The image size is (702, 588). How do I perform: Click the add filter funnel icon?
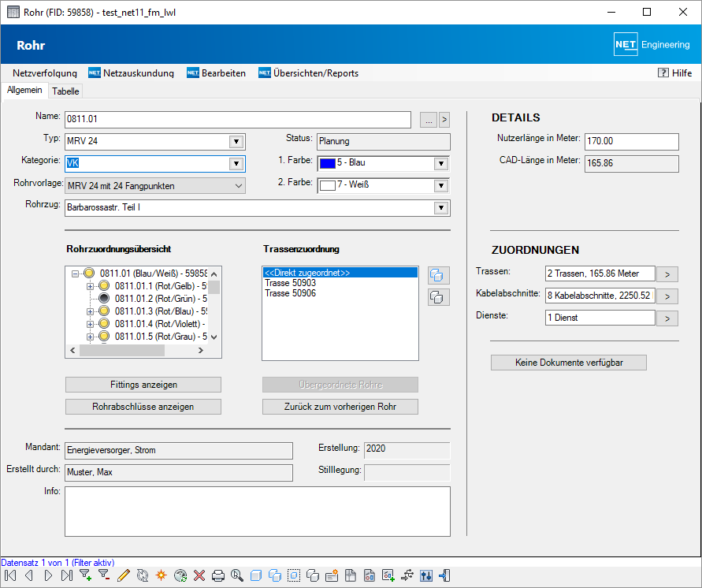click(x=85, y=576)
